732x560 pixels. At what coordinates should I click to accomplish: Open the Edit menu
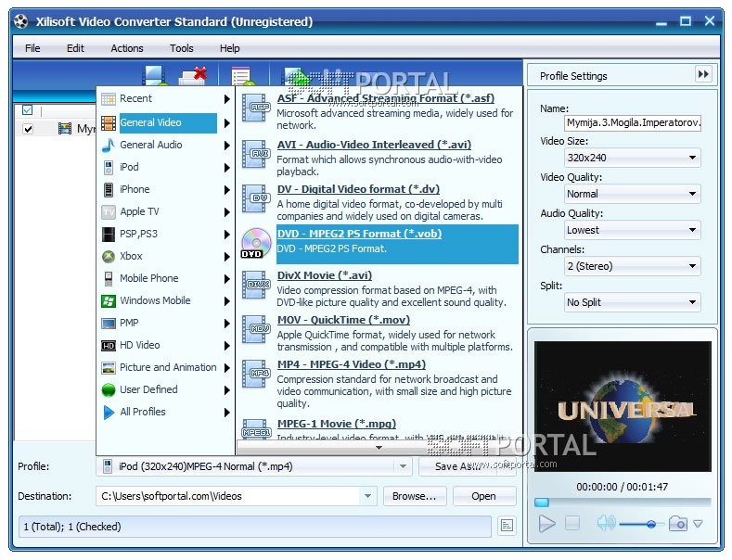pyautogui.click(x=75, y=48)
